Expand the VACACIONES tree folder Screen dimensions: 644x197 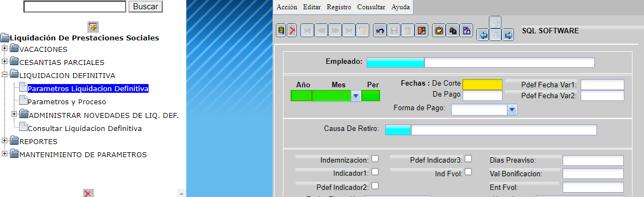[5, 49]
